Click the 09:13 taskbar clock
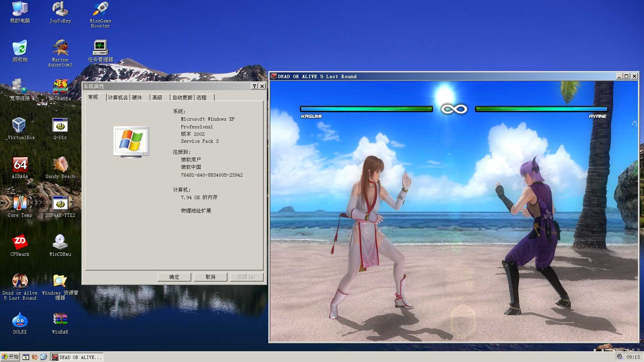Image resolution: width=644 pixels, height=362 pixels. coord(633,357)
